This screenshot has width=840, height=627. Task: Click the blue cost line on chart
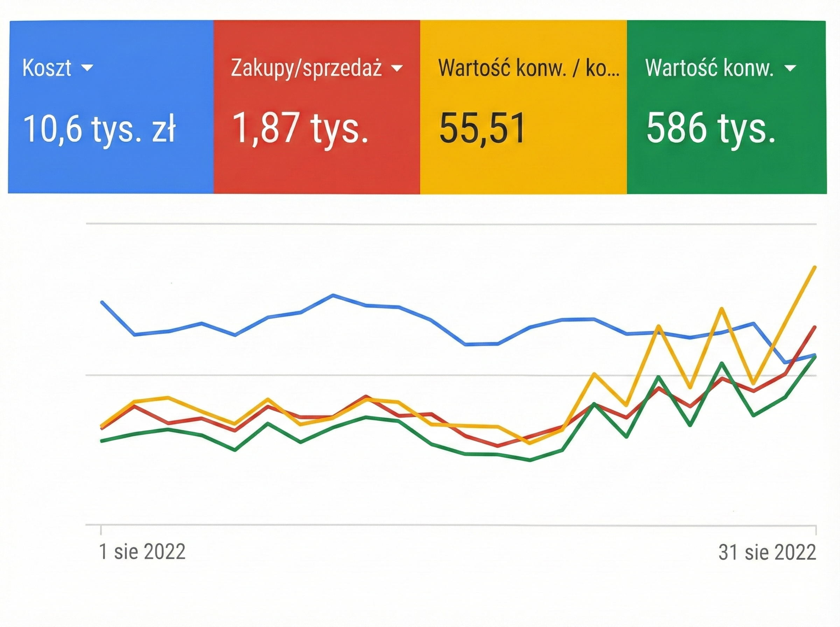coord(333,295)
